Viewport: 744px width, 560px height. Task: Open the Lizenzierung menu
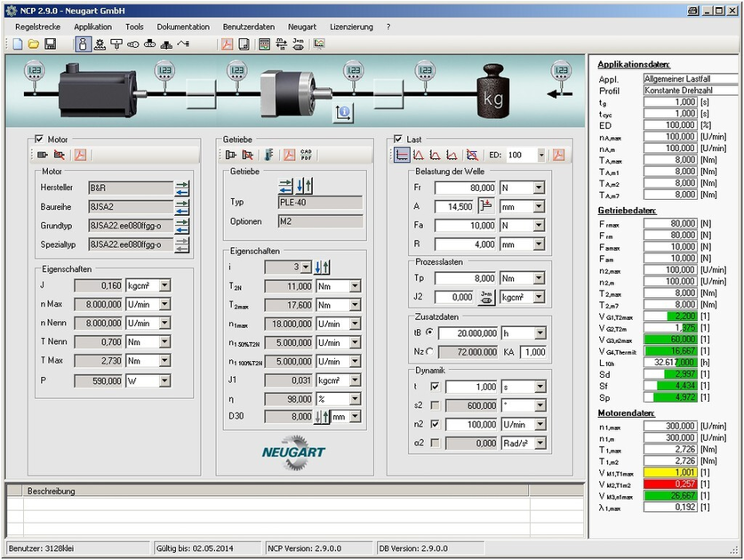351,27
